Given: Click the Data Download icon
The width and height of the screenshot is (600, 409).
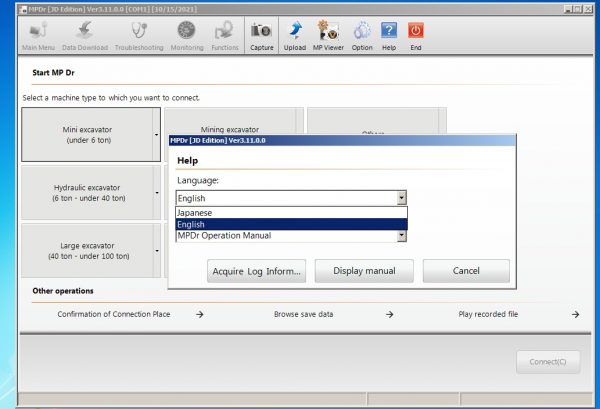Looking at the screenshot, I should click(85, 36).
